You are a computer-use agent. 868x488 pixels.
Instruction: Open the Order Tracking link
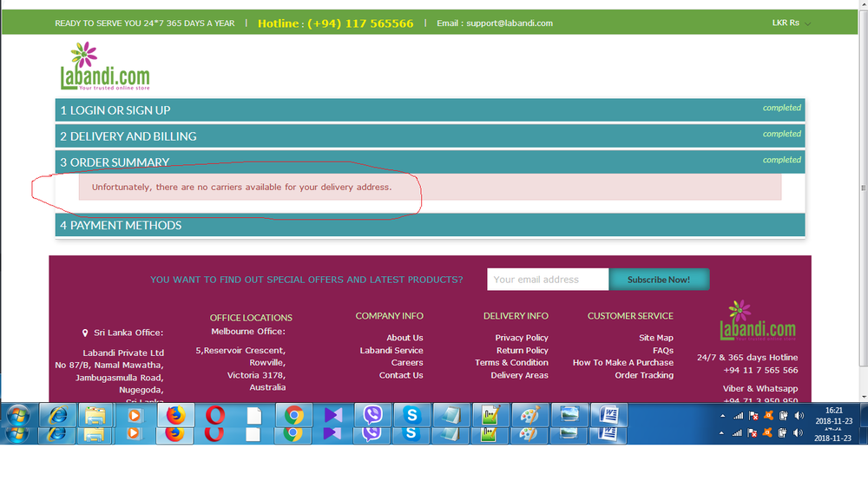(x=644, y=375)
